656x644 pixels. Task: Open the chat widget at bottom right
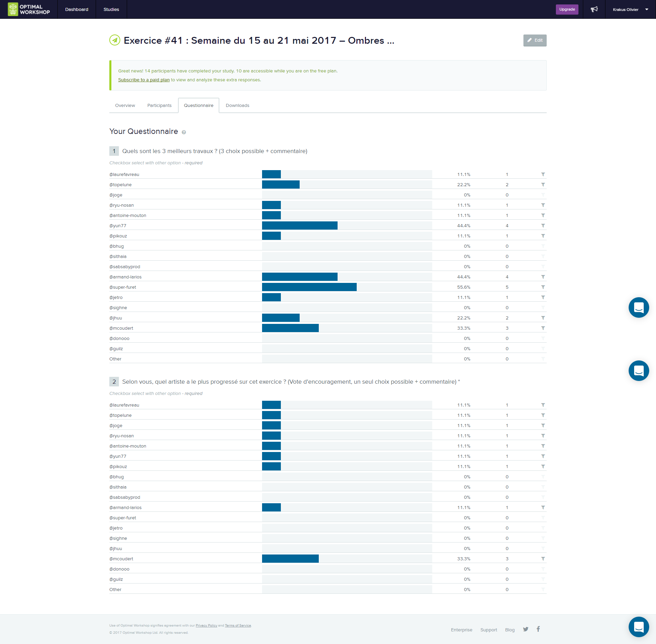click(639, 627)
